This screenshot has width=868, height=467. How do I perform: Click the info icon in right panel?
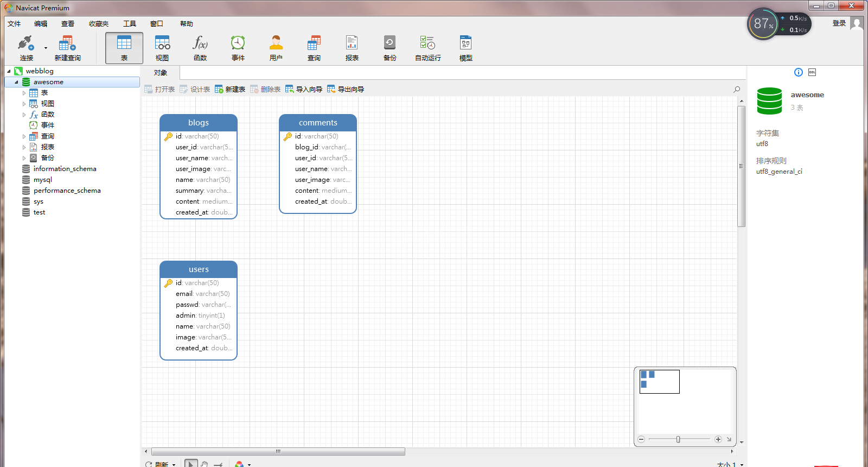pyautogui.click(x=799, y=72)
